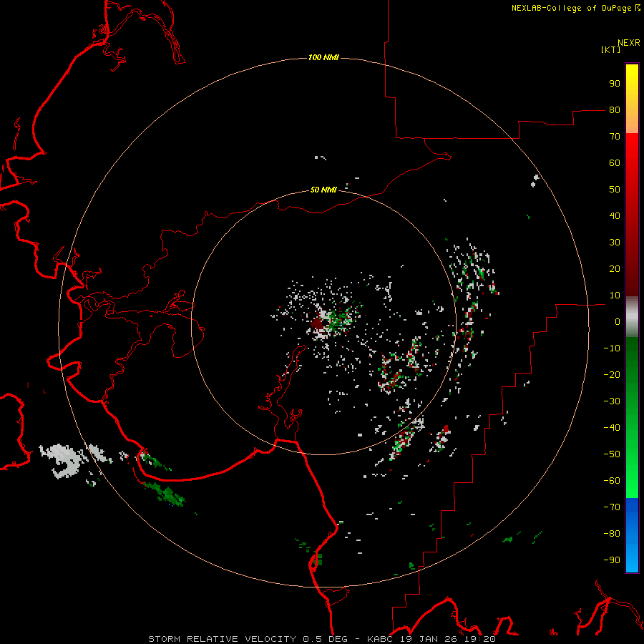Click the -30 value on velocity scale

click(612, 401)
